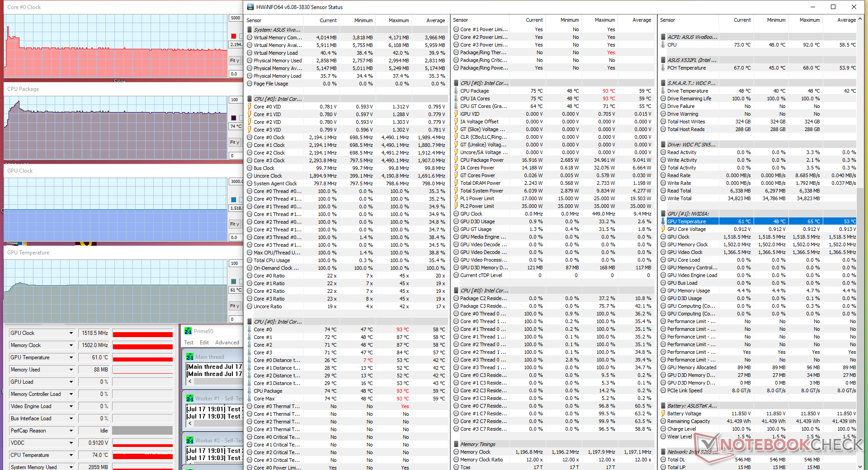Image resolution: width=868 pixels, height=470 pixels.
Task: Click the Battery: ASUSTeK group icon
Action: pyautogui.click(x=663, y=406)
